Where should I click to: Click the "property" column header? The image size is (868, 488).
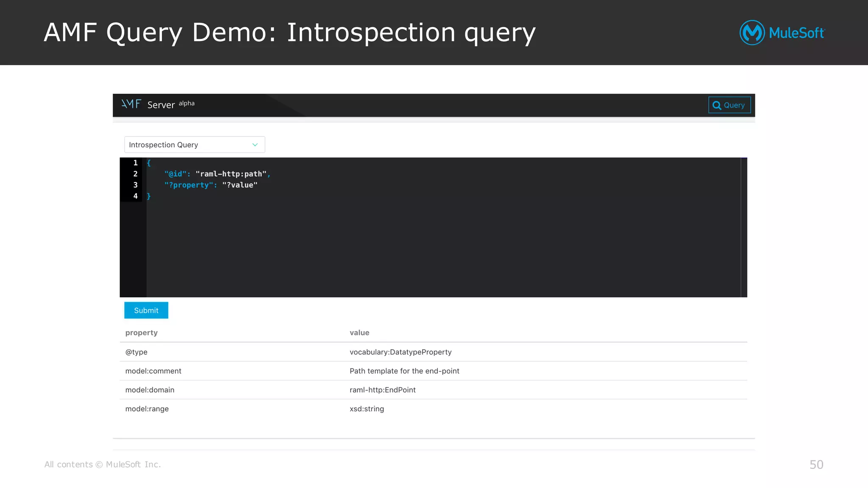click(142, 333)
